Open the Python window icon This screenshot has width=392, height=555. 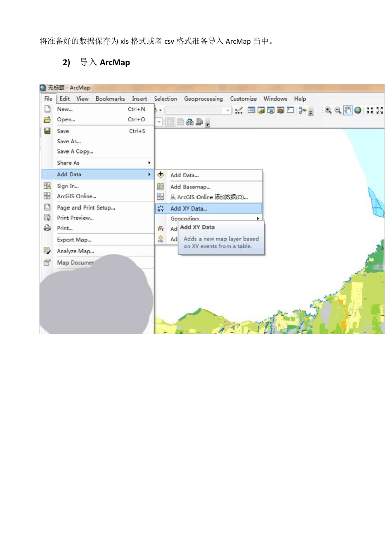(290, 110)
